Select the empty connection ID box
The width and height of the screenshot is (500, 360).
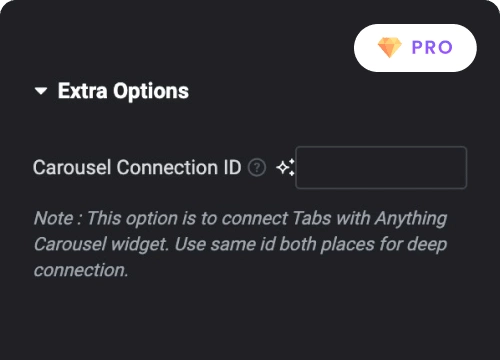[381, 168]
